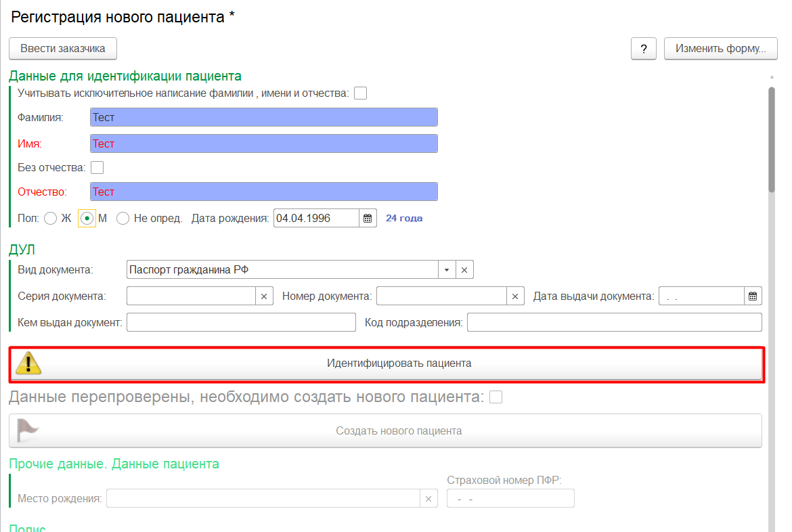Image resolution: width=792 pixels, height=532 pixels.
Task: Click the yellow warning triangle icon
Action: tap(28, 363)
